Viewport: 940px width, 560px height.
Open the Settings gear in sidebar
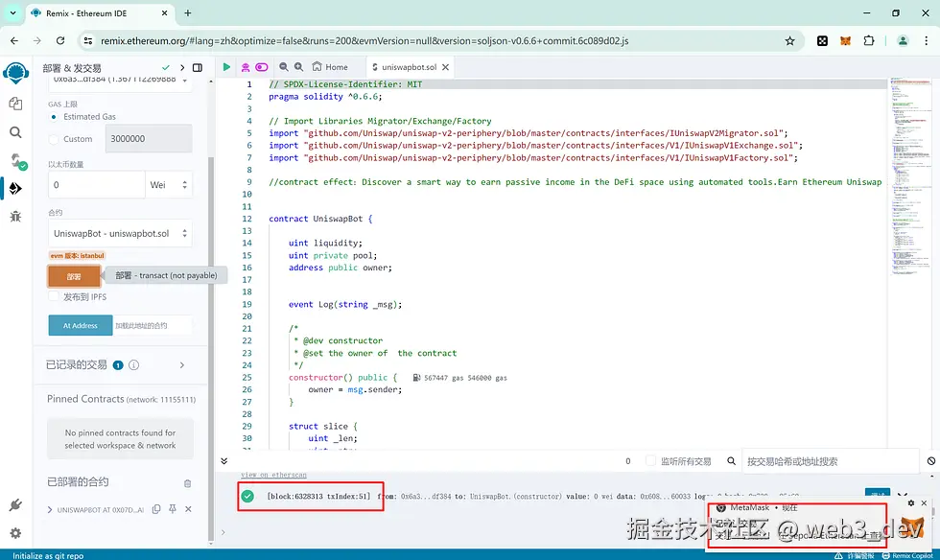tap(15, 533)
